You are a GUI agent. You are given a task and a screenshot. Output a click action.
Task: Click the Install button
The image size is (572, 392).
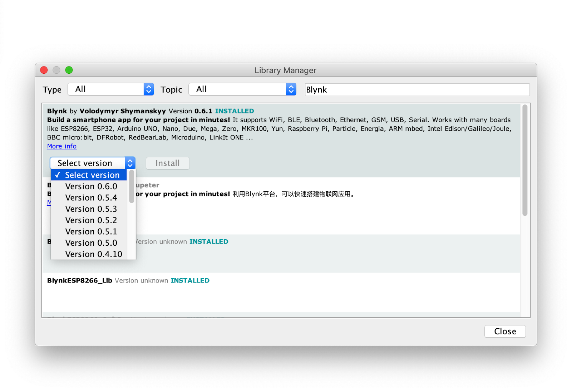point(168,163)
